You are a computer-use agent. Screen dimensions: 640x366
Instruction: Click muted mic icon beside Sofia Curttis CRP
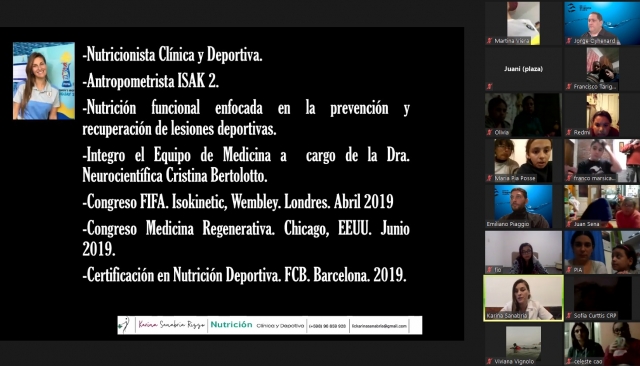click(x=569, y=315)
